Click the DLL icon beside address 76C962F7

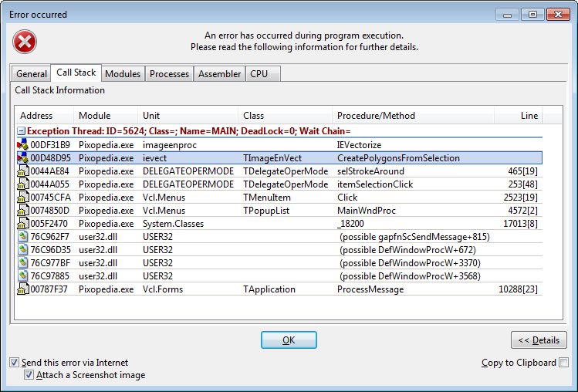click(x=23, y=237)
